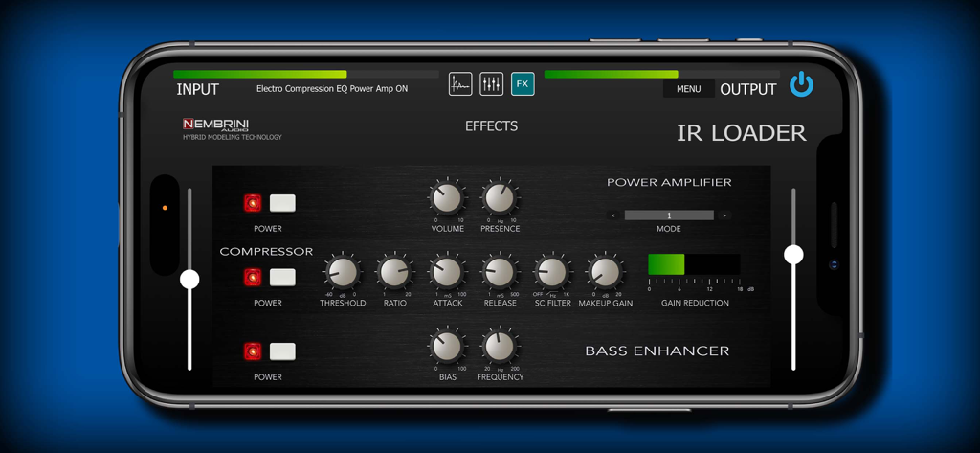The width and height of the screenshot is (980, 453).
Task: Open the MODE value field showing 1
Action: pos(669,215)
